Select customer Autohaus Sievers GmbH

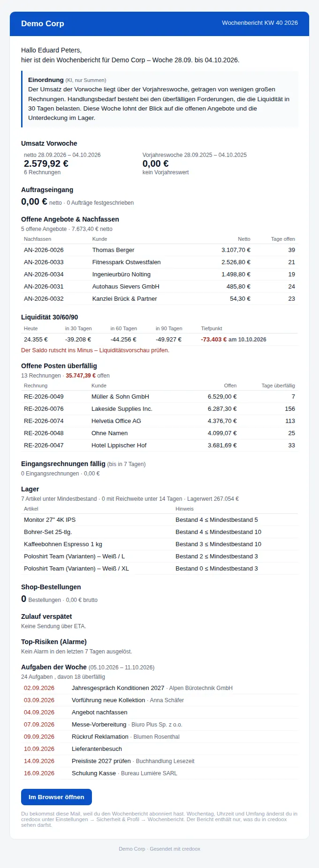(126, 286)
